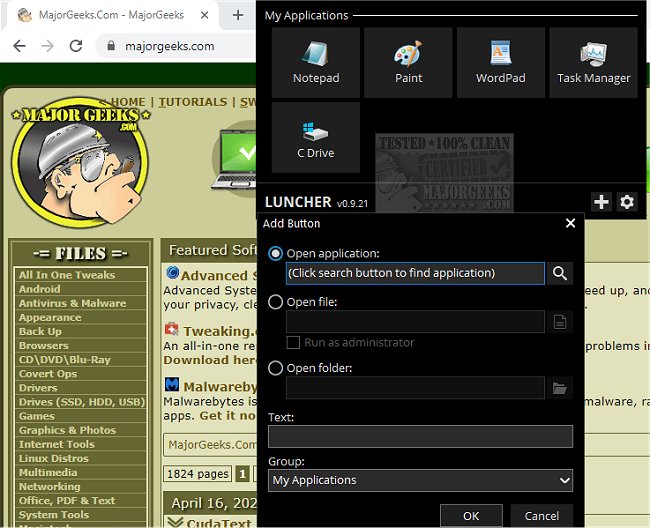The height and width of the screenshot is (528, 650).
Task: Open Drives (SSD, HDD, USB) category
Action: [81, 402]
